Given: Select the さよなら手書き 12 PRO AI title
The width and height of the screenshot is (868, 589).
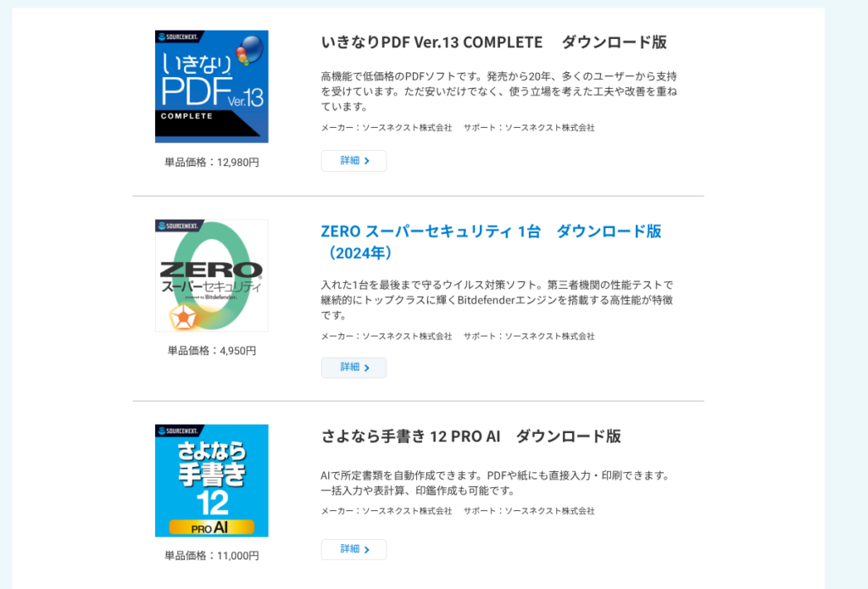Looking at the screenshot, I should [470, 436].
